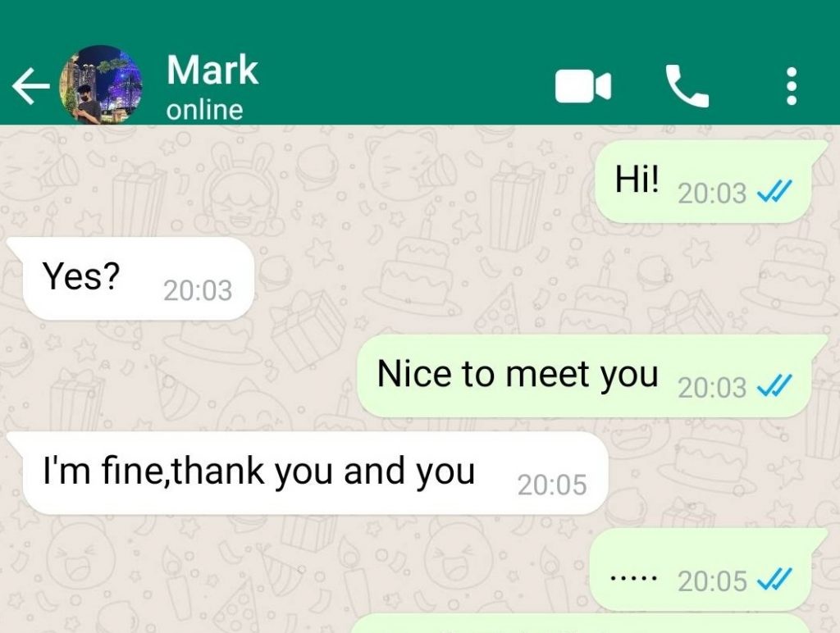The width and height of the screenshot is (840, 633).
Task: Tap the back arrow icon
Action: [x=30, y=86]
